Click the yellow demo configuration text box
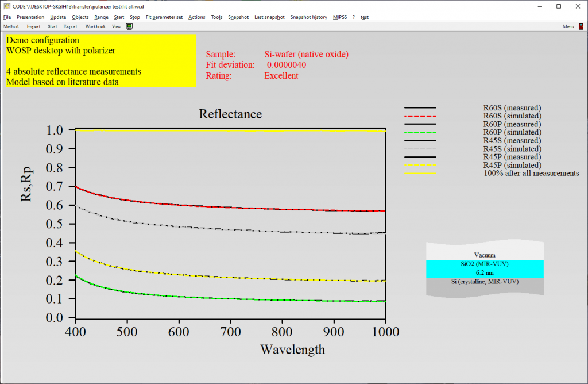The width and height of the screenshot is (588, 384). tap(100, 60)
